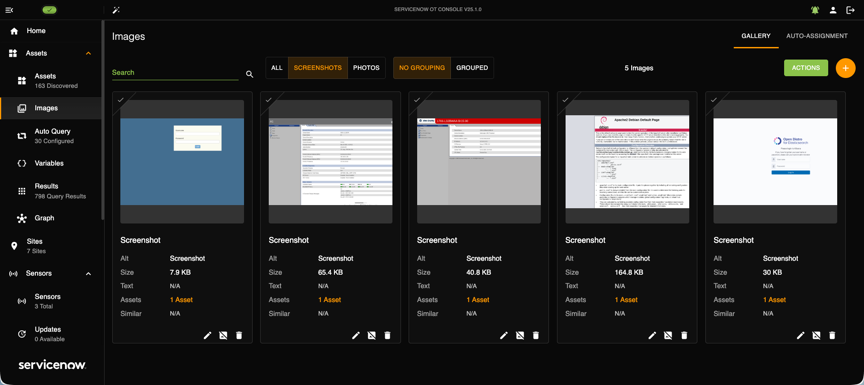Edit the 7.9 KB screenshot
The height and width of the screenshot is (385, 864).
pyautogui.click(x=207, y=335)
